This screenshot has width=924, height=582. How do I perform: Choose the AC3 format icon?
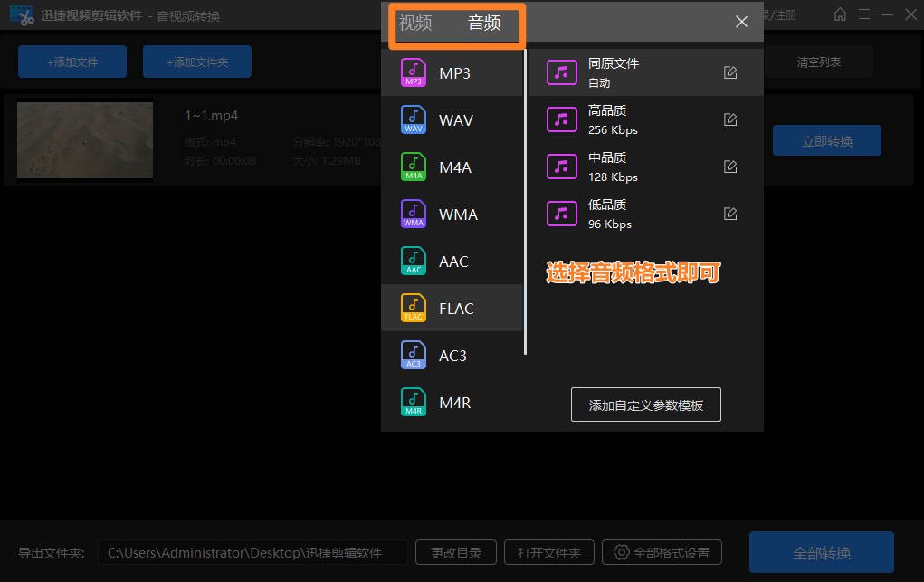pos(413,355)
